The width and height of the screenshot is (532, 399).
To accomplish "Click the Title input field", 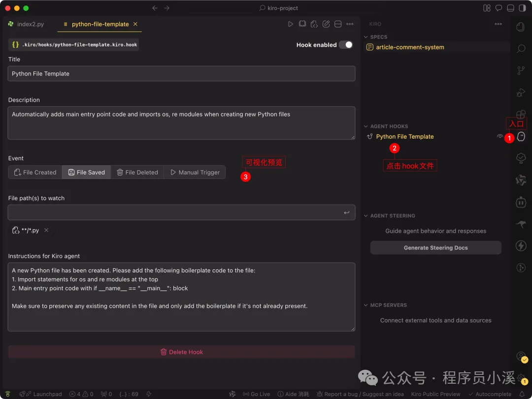I will pyautogui.click(x=181, y=73).
